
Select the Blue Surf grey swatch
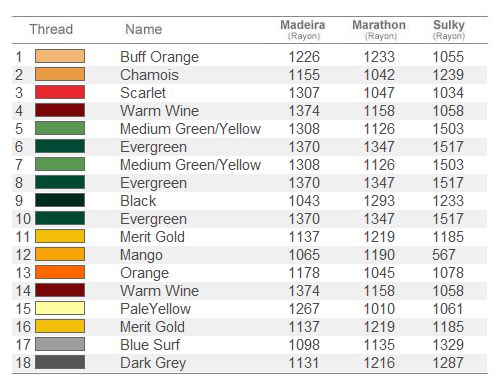click(60, 344)
